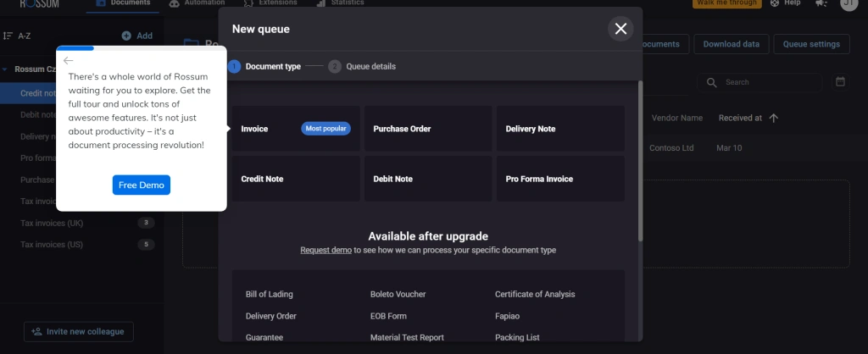The image size is (868, 354).
Task: Choose the Purchase Order document type
Action: click(x=428, y=129)
